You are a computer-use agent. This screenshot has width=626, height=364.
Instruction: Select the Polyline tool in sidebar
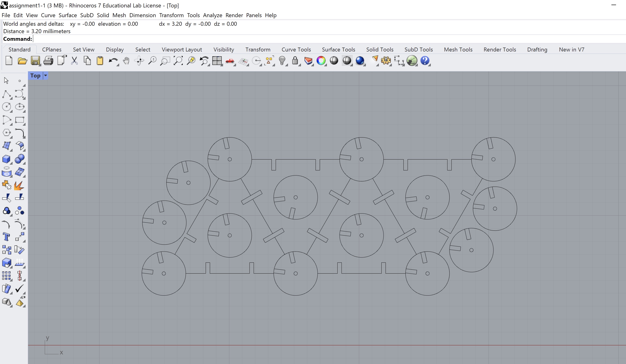coord(6,94)
